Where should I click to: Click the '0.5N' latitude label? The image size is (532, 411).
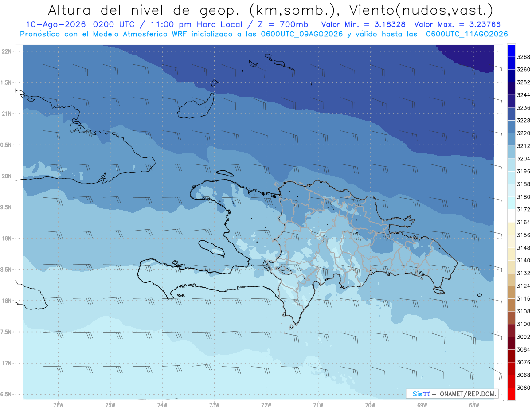(6, 145)
